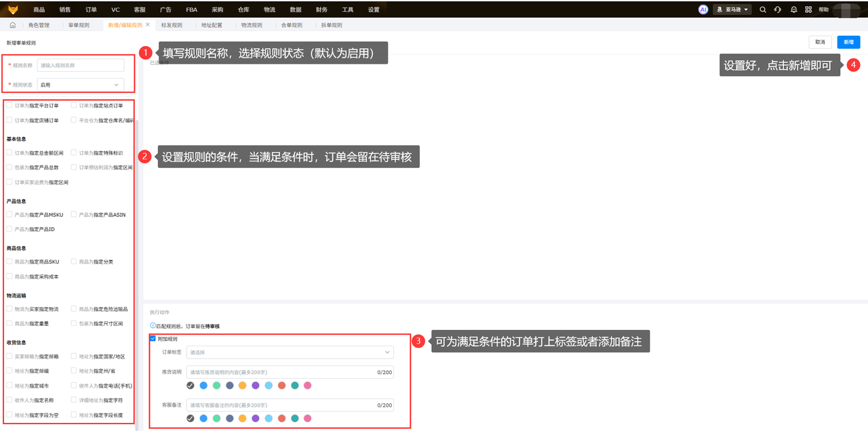
Task: Pick the orange color for 拣货说明
Action: tap(242, 386)
